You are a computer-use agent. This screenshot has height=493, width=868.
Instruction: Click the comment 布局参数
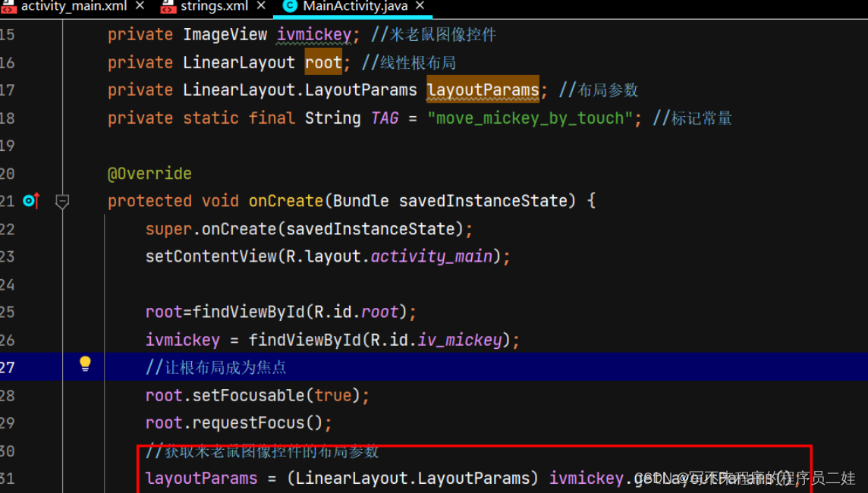pos(599,90)
